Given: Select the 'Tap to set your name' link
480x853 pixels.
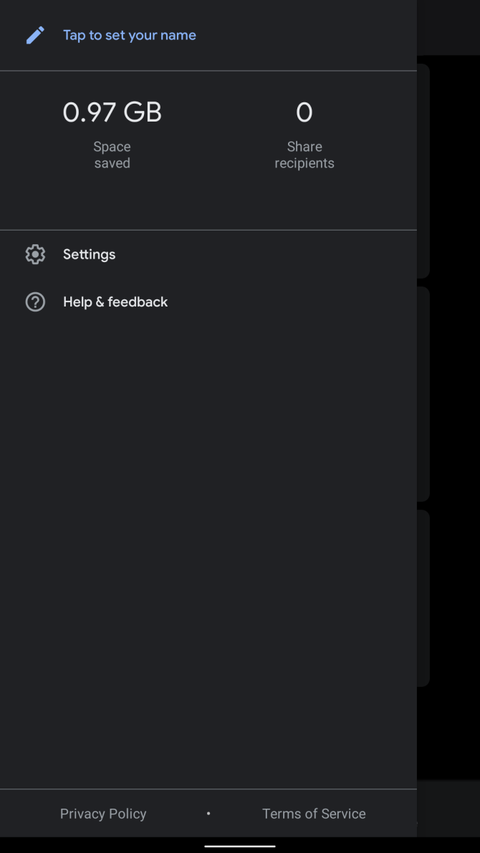Looking at the screenshot, I should (130, 35).
